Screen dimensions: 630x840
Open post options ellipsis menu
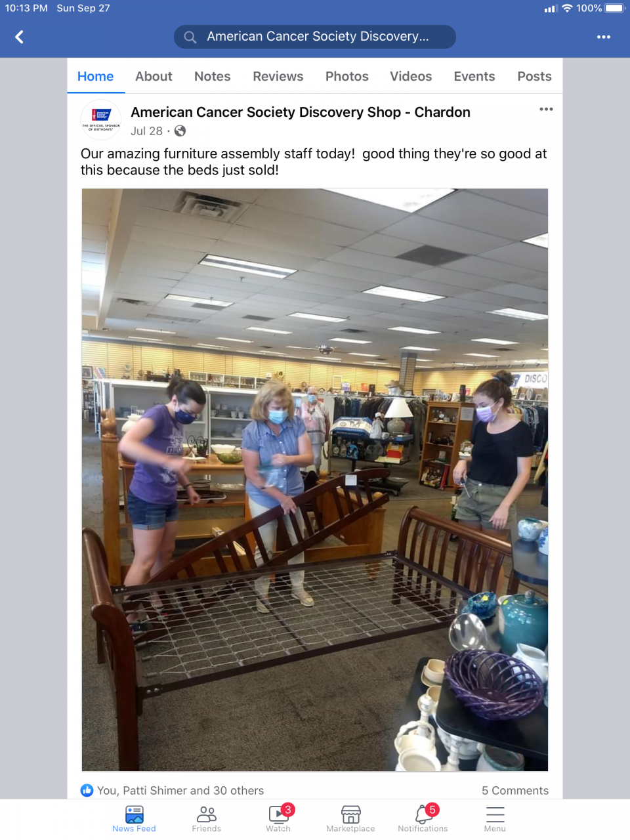(546, 109)
